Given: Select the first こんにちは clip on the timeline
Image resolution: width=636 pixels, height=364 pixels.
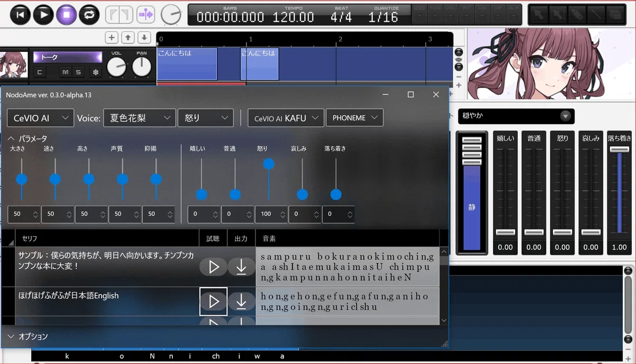Looking at the screenshot, I should click(x=187, y=64).
